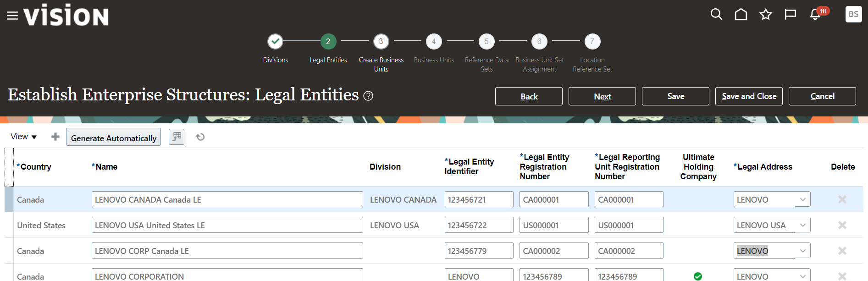Jump to step 3 Create Business Units
868x281 pixels.
381,42
